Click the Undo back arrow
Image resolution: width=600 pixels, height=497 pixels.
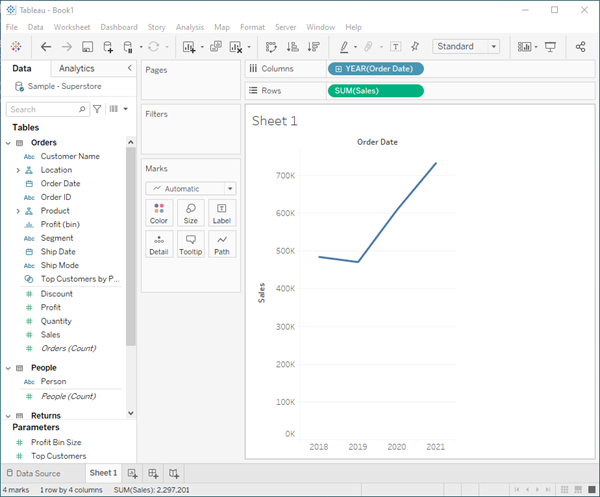click(x=46, y=47)
